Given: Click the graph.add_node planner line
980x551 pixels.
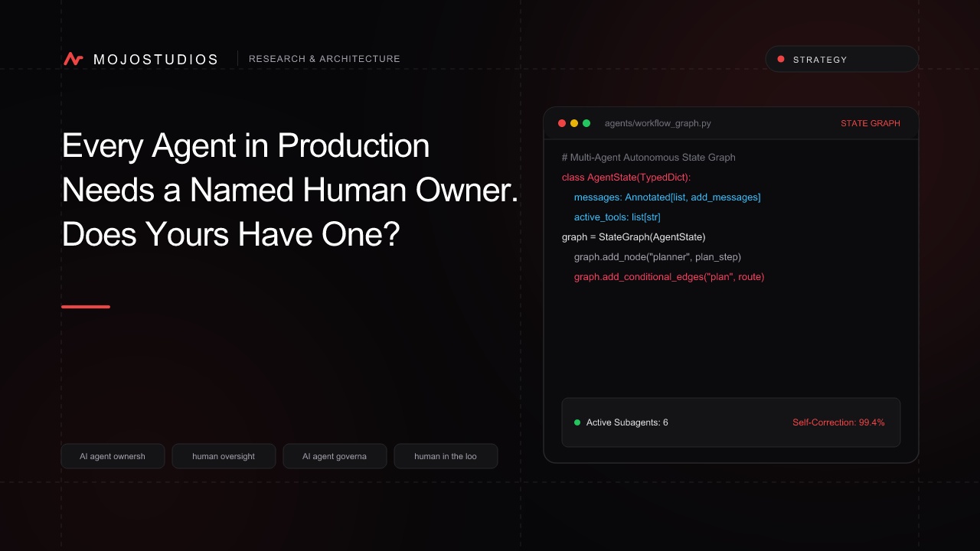Looking at the screenshot, I should (658, 257).
